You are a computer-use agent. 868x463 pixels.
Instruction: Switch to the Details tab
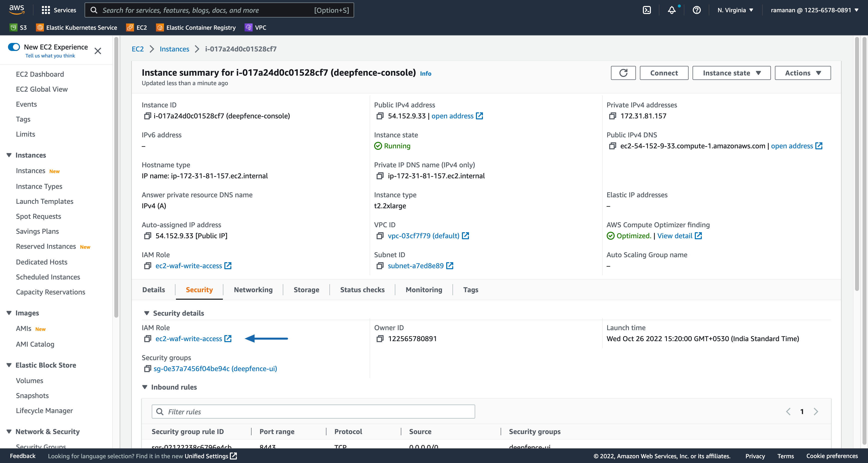point(154,290)
